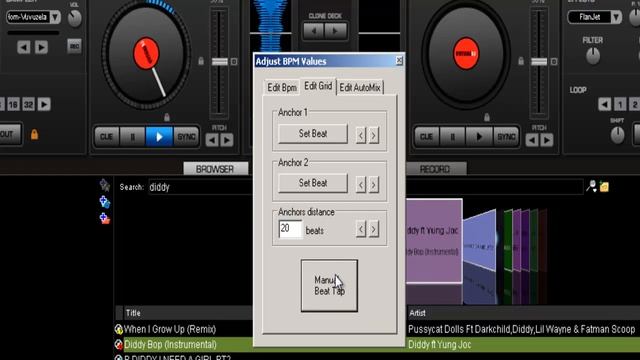Set Beat for Anchor 1
The image size is (640, 360).
tap(313, 133)
